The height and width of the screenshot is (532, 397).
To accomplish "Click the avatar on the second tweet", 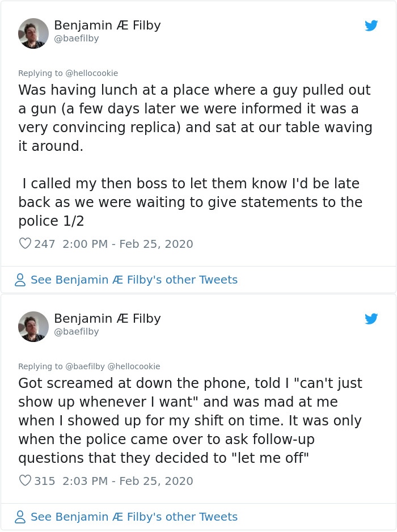I will click(x=33, y=326).
